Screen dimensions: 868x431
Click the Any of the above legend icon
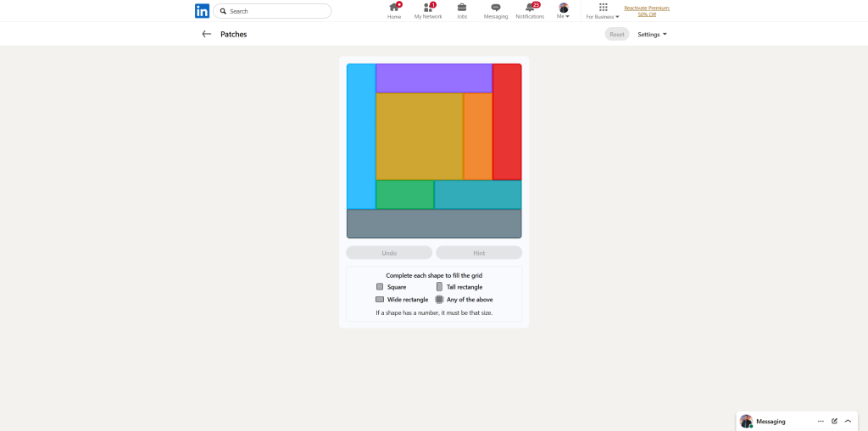[x=440, y=299]
